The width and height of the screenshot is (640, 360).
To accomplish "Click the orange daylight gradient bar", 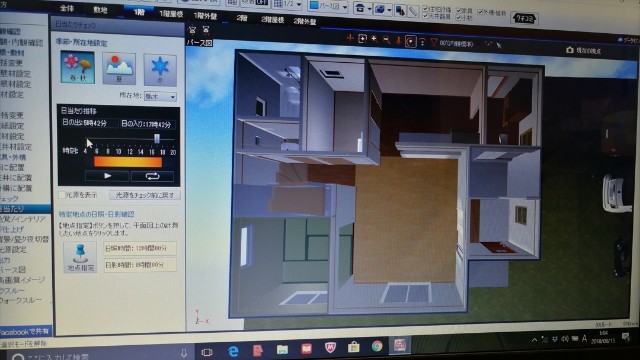I will tap(128, 162).
